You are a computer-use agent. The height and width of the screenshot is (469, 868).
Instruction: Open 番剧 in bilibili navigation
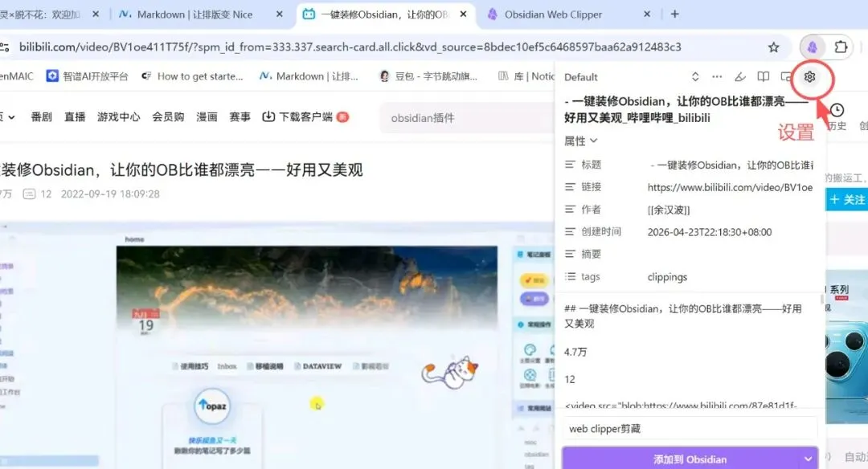pos(42,116)
